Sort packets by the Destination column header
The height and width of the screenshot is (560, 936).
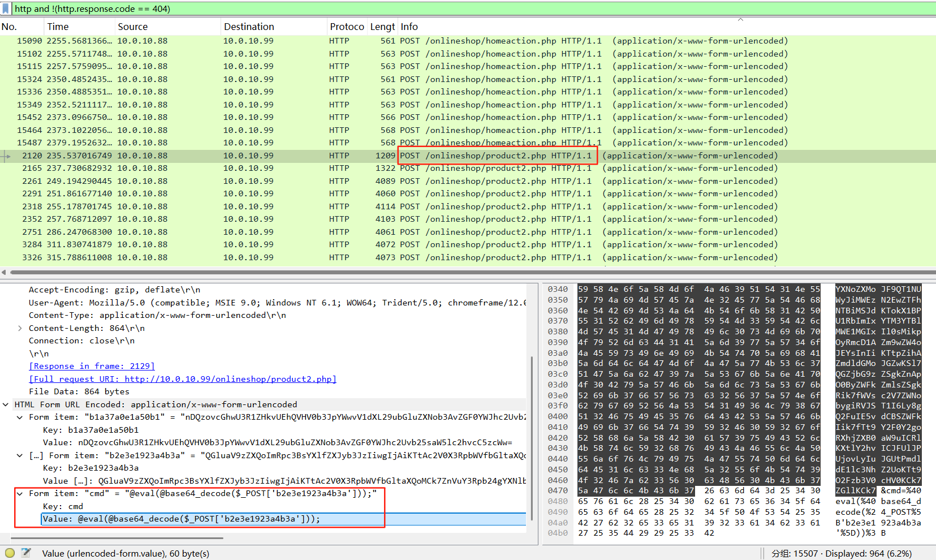tap(273, 27)
